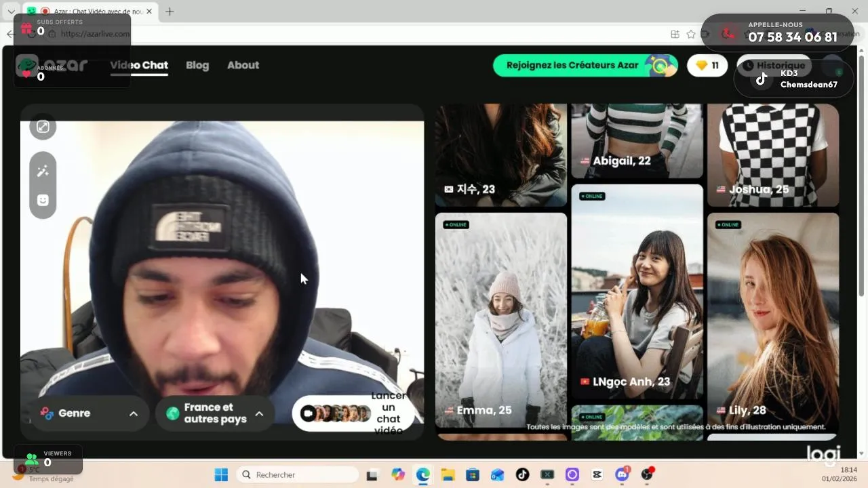Open Microsoft Edge in the taskbar
Image resolution: width=868 pixels, height=488 pixels.
[423, 475]
